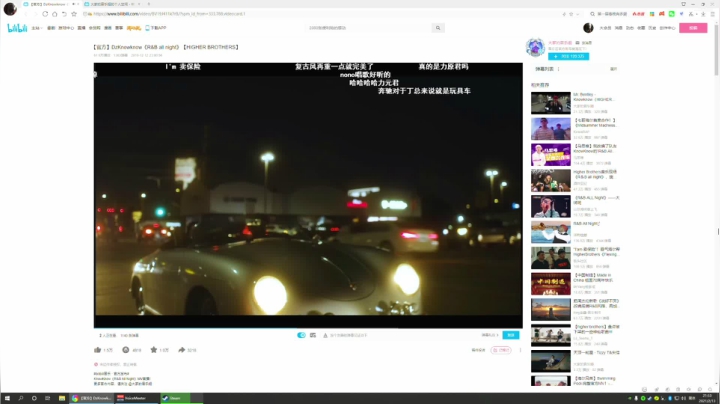Open Steam from the taskbar

(175, 398)
